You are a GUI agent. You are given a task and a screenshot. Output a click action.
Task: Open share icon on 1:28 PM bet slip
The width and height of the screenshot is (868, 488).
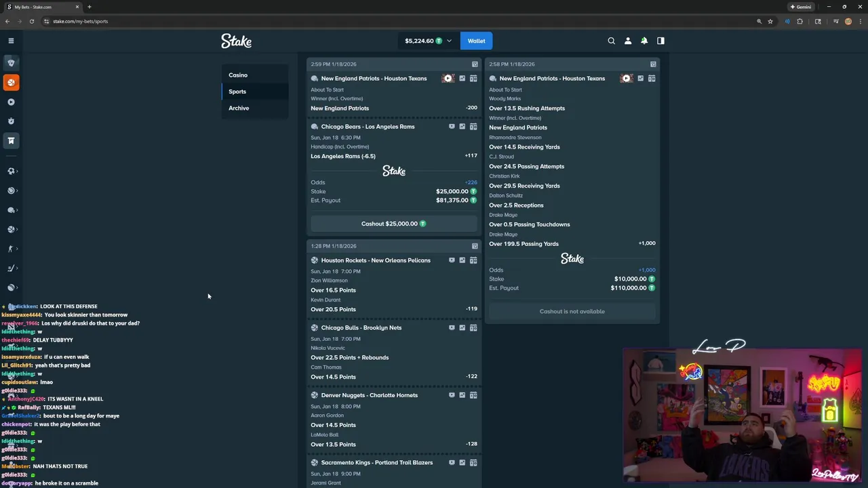(x=475, y=246)
